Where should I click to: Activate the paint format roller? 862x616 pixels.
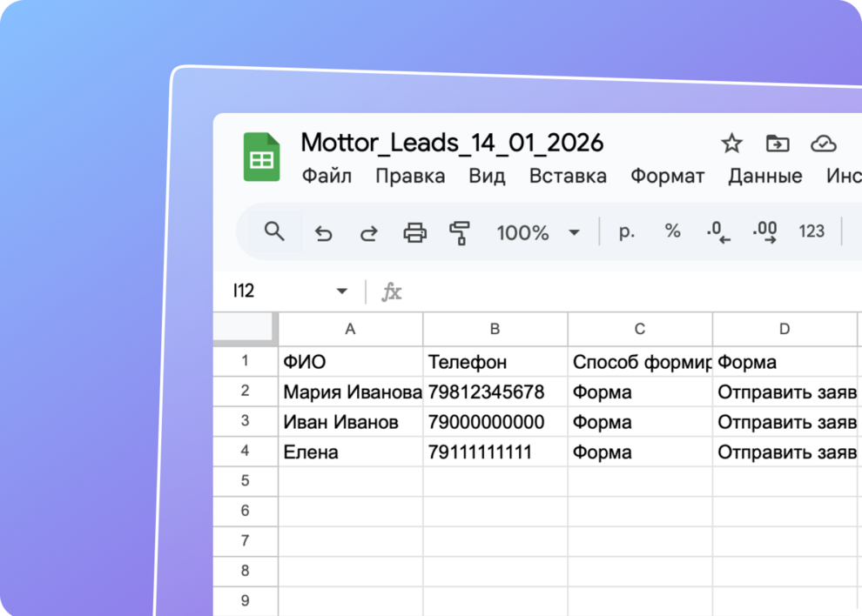pyautogui.click(x=460, y=232)
